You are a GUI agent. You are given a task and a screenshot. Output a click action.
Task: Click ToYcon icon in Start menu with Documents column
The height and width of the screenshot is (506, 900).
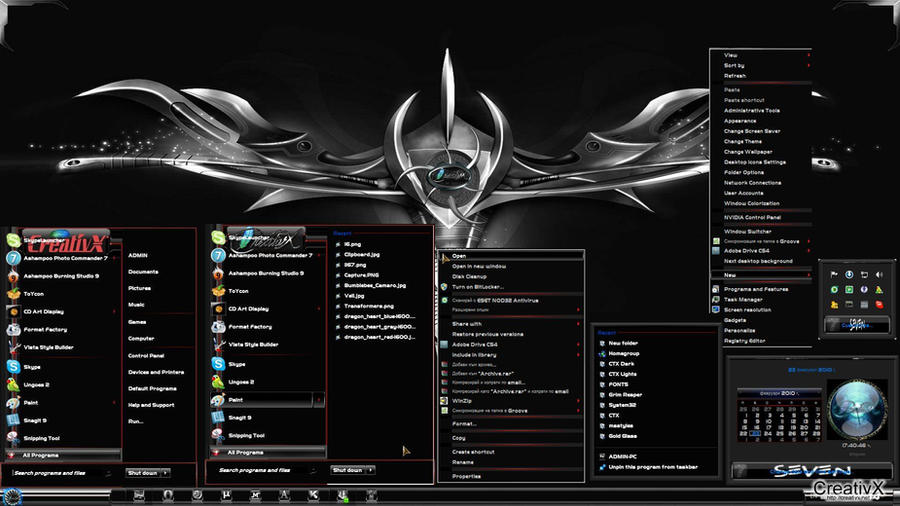(13, 294)
